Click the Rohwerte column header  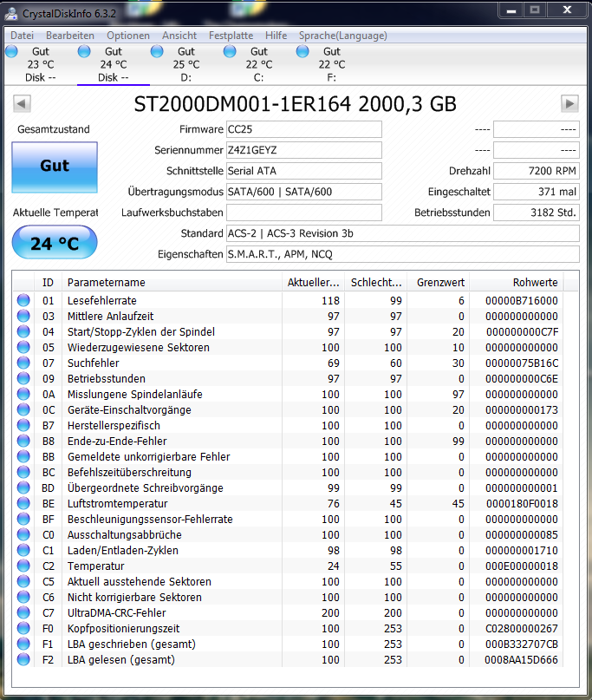point(517,282)
